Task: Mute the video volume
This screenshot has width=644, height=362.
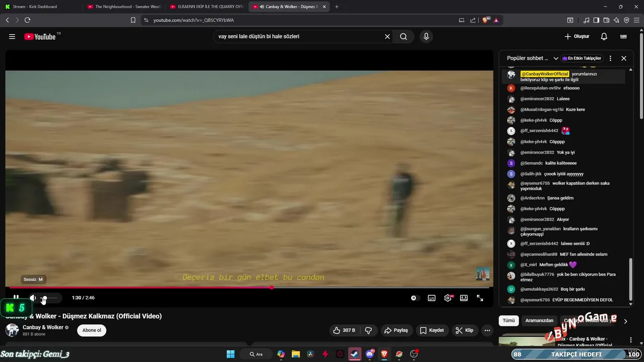Action: pos(33,298)
